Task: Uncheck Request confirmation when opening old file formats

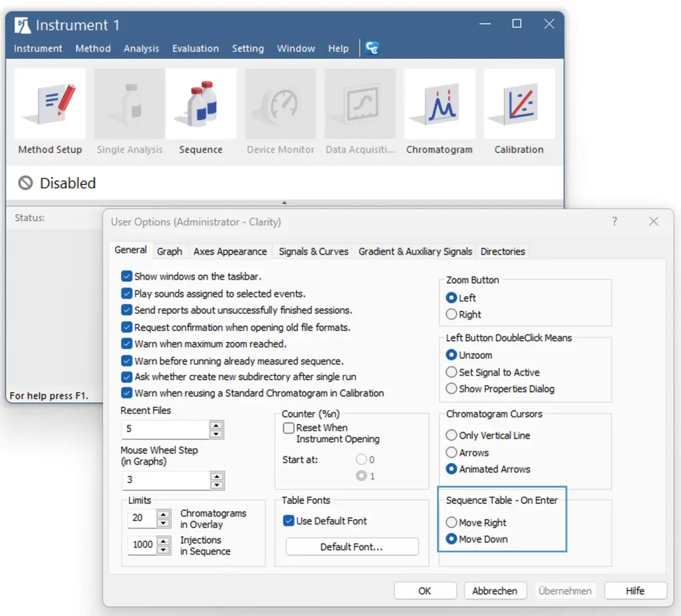Action: click(126, 328)
